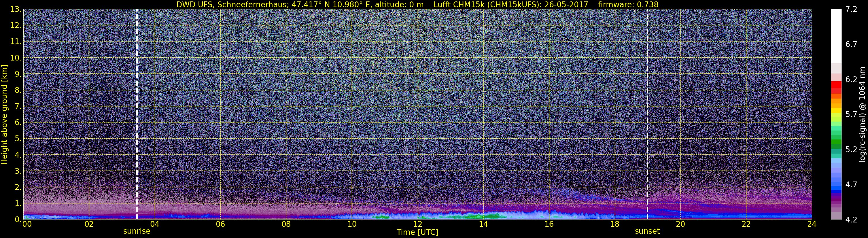
Task: Click the time axis tick label '22'
Action: [x=746, y=224]
